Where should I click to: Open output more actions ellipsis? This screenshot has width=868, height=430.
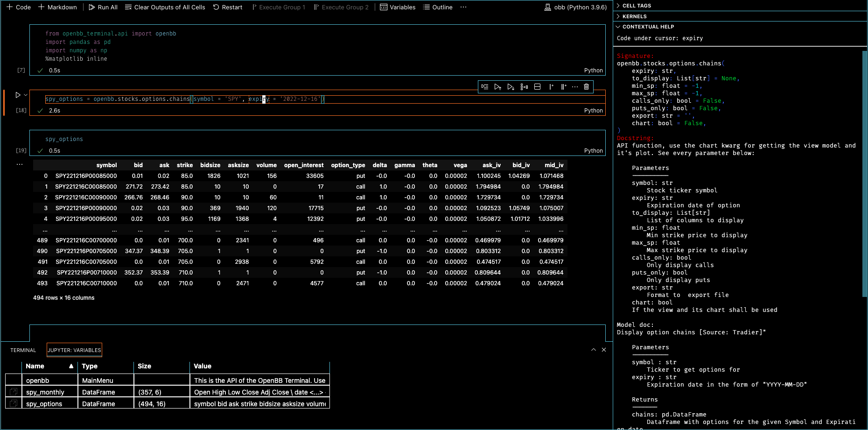[x=20, y=164]
